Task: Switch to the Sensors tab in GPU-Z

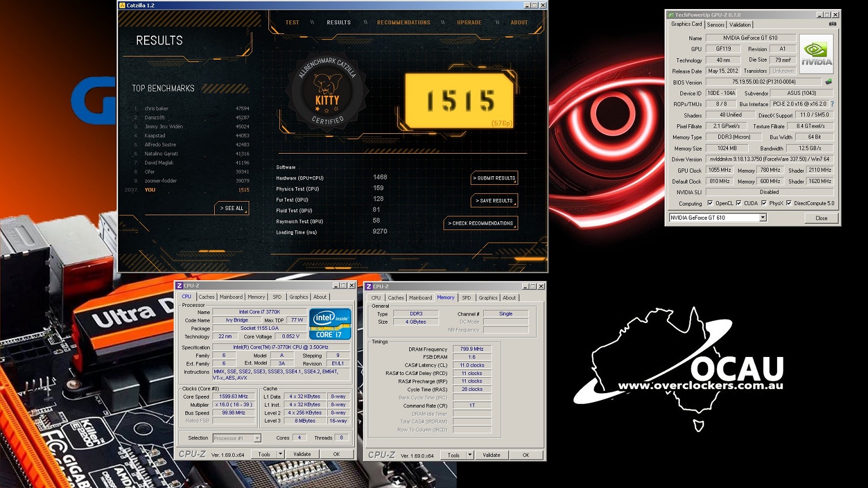Action: click(715, 25)
